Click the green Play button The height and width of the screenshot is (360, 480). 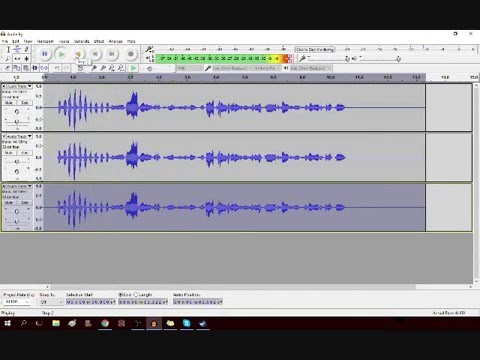(x=61, y=54)
